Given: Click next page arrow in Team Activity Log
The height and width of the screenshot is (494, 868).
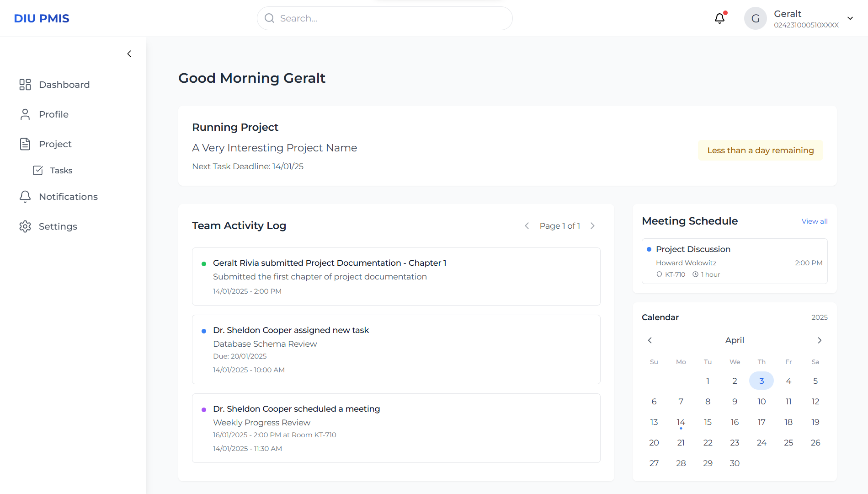Looking at the screenshot, I should pos(593,226).
